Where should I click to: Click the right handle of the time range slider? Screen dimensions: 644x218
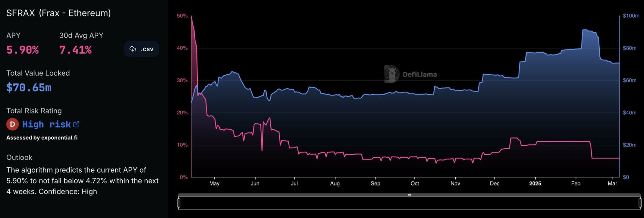click(x=640, y=203)
